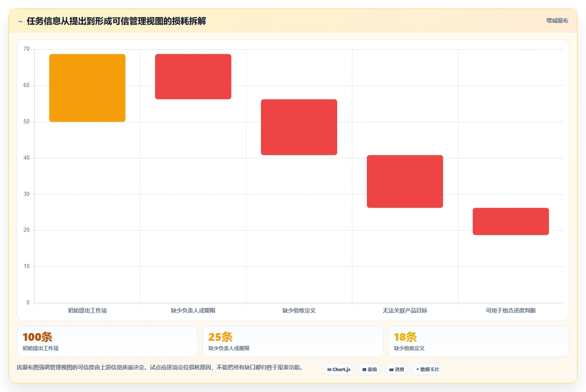Click the red 缺少负责人或期限 bar

coord(193,76)
